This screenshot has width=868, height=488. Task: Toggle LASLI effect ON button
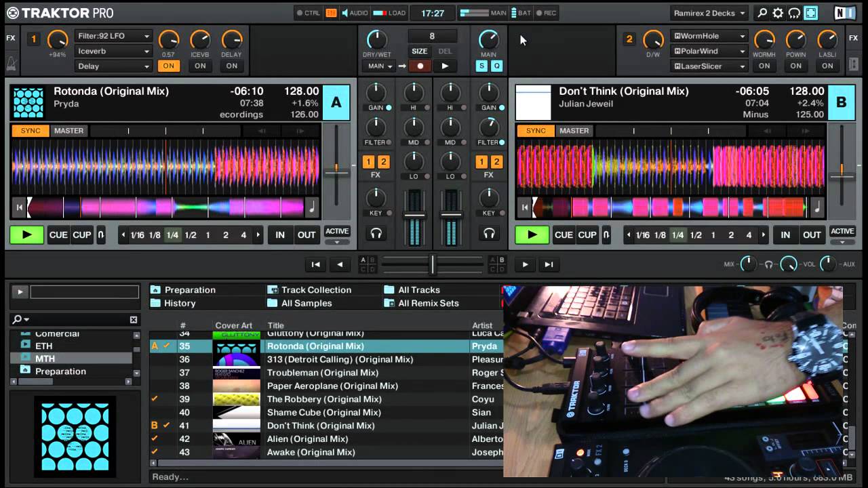[827, 66]
